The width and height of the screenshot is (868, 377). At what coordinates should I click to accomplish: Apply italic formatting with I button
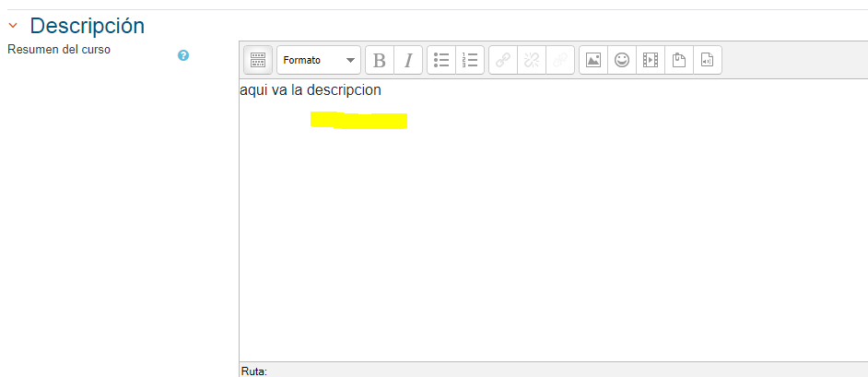click(x=408, y=60)
